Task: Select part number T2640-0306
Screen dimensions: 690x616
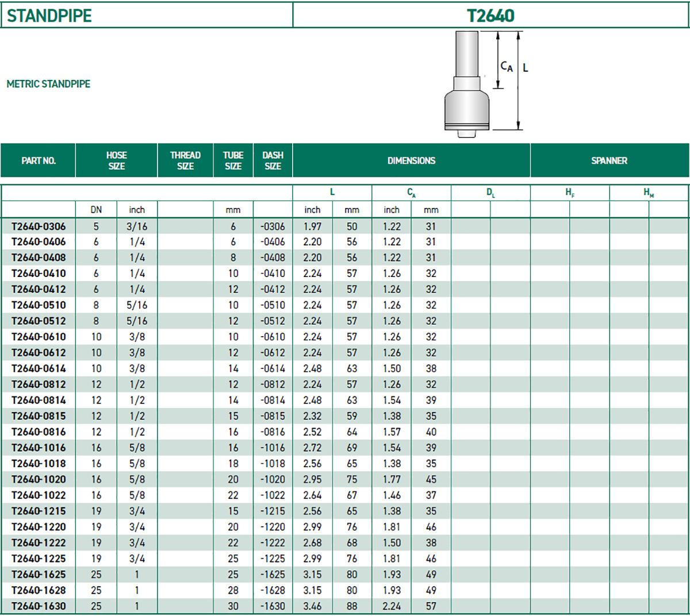Action: click(x=39, y=226)
